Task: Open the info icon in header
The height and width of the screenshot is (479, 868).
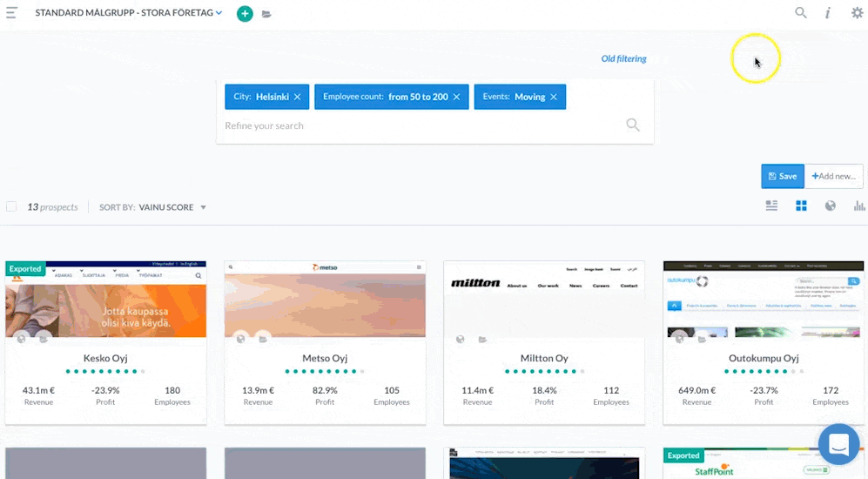Action: [828, 13]
